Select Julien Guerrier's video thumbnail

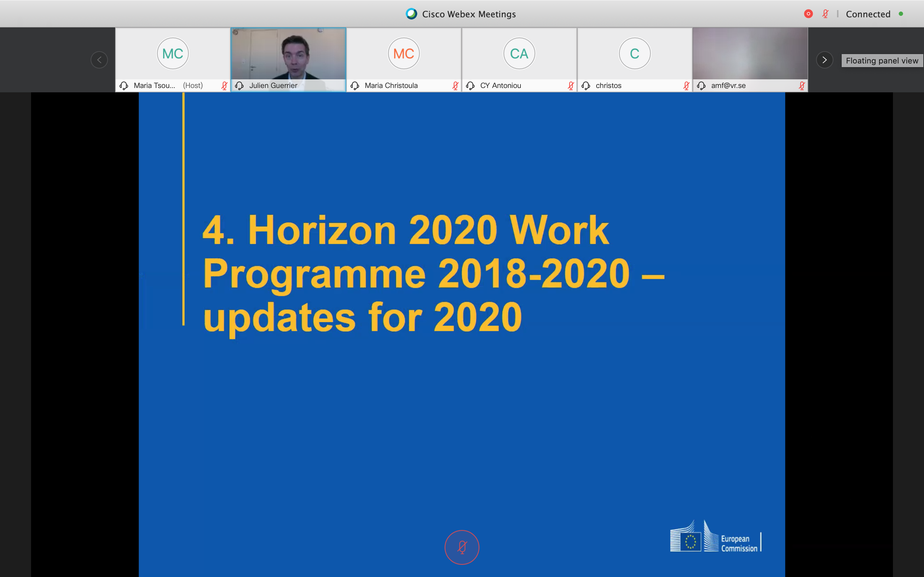(289, 53)
